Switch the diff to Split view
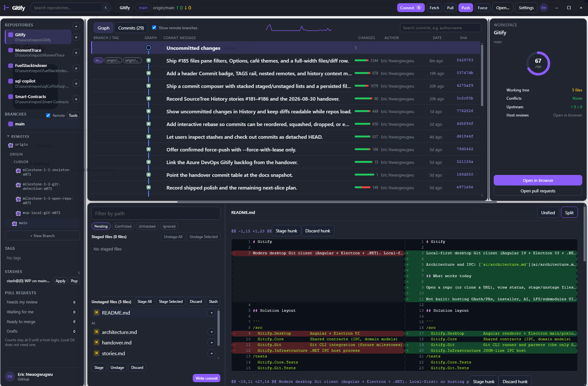The width and height of the screenshot is (588, 386). click(569, 213)
